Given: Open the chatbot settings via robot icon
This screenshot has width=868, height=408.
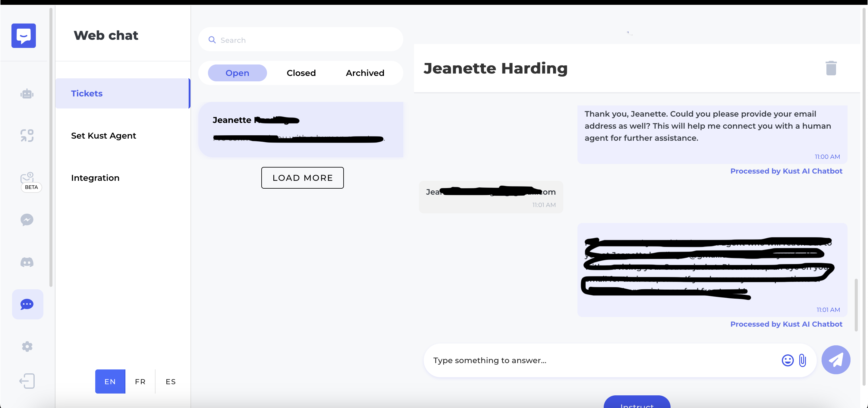Looking at the screenshot, I should (x=27, y=94).
